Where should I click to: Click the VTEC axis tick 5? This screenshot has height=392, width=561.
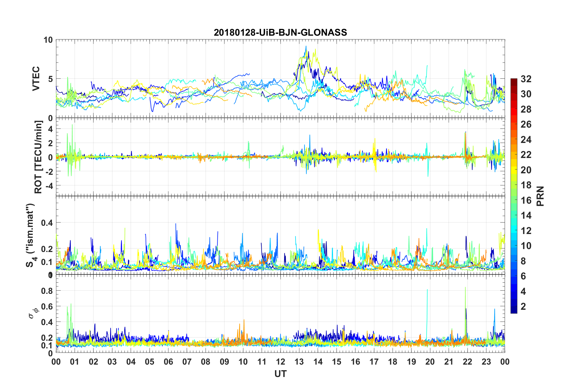[x=50, y=79]
